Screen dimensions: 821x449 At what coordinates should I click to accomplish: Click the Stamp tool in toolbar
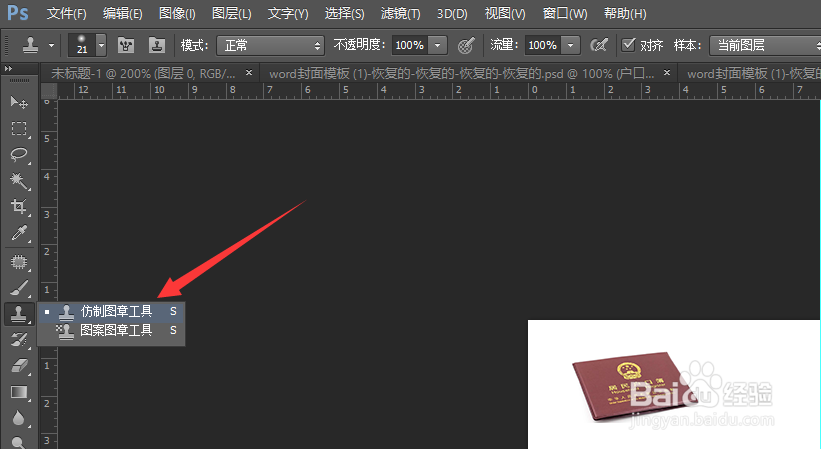(19, 314)
